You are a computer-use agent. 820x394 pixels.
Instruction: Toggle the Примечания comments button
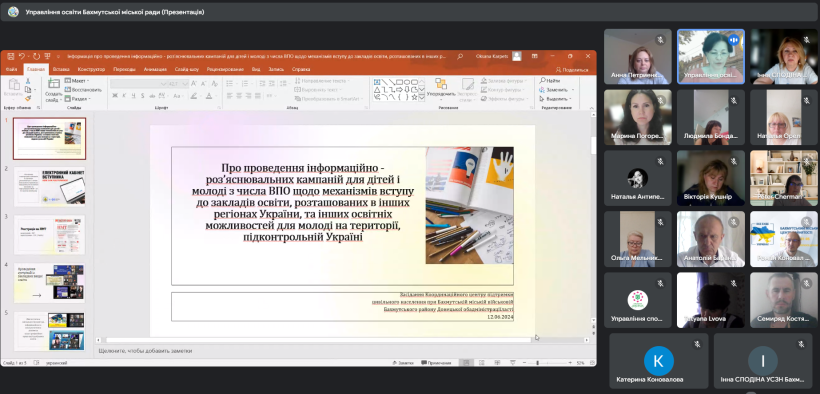(x=436, y=363)
